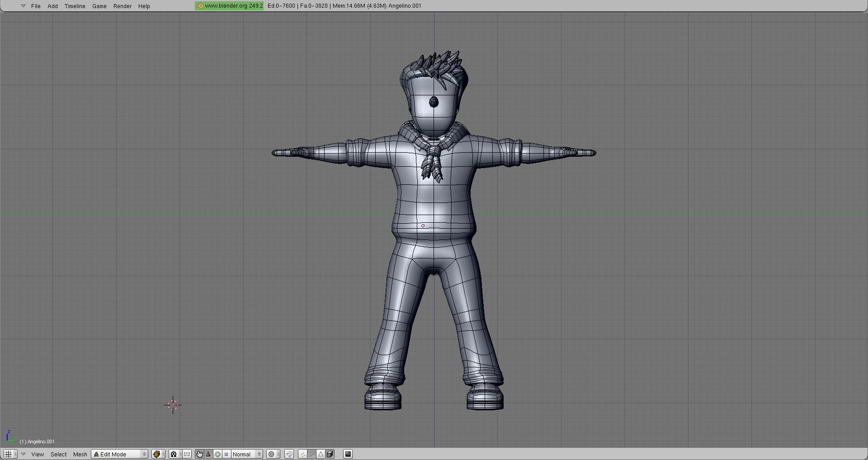Toggle the 3D manipulator hand button
Viewport: 868px width, 460px height.
point(199,454)
